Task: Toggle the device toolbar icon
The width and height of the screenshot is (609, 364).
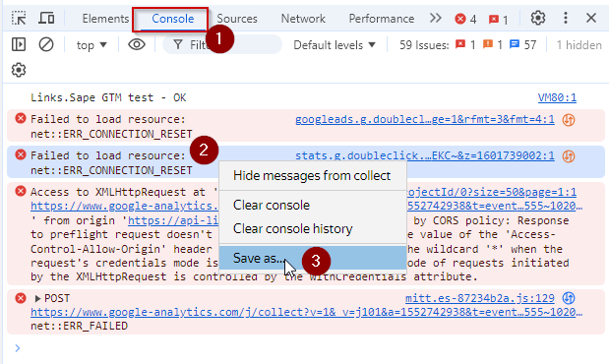Action: pyautogui.click(x=46, y=18)
